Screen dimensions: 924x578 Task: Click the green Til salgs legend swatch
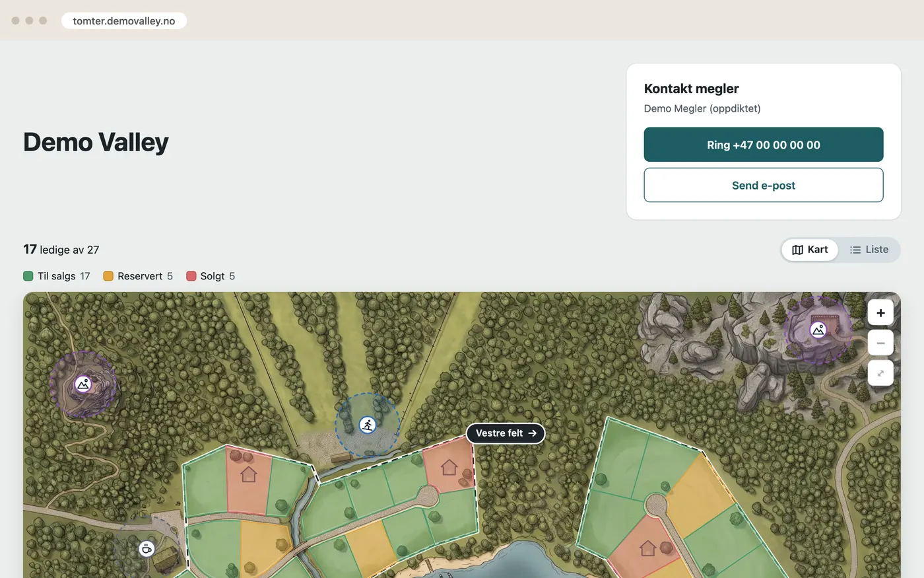[28, 276]
